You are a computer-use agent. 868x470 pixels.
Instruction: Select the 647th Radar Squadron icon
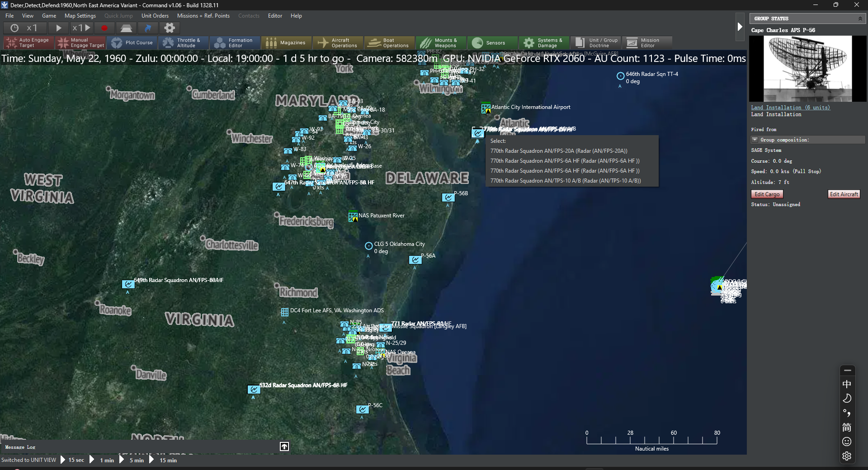pyautogui.click(x=278, y=187)
